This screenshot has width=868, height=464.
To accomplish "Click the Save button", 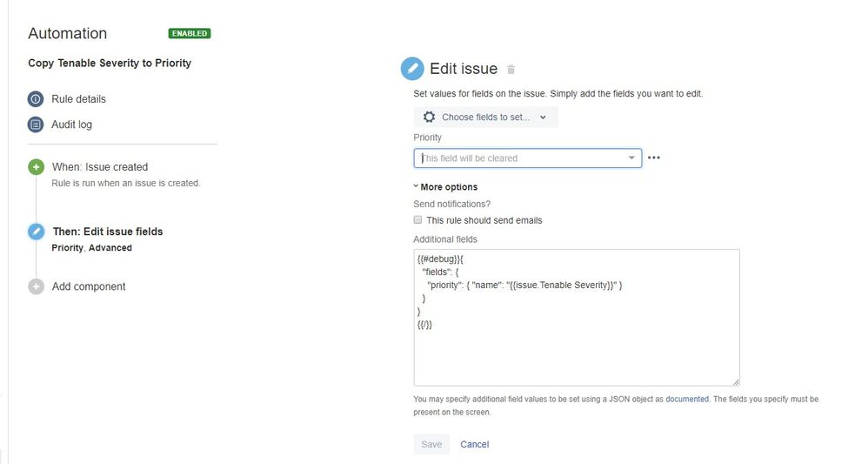I will 431,444.
